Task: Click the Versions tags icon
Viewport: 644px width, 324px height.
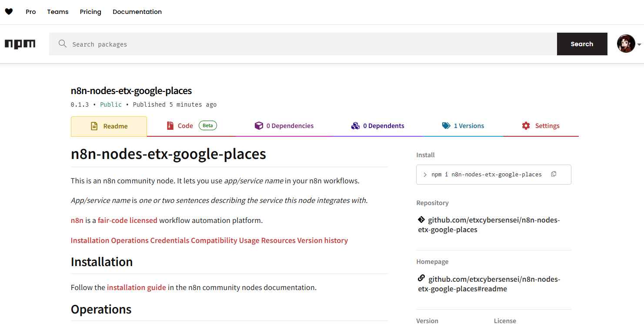Action: coord(446,126)
